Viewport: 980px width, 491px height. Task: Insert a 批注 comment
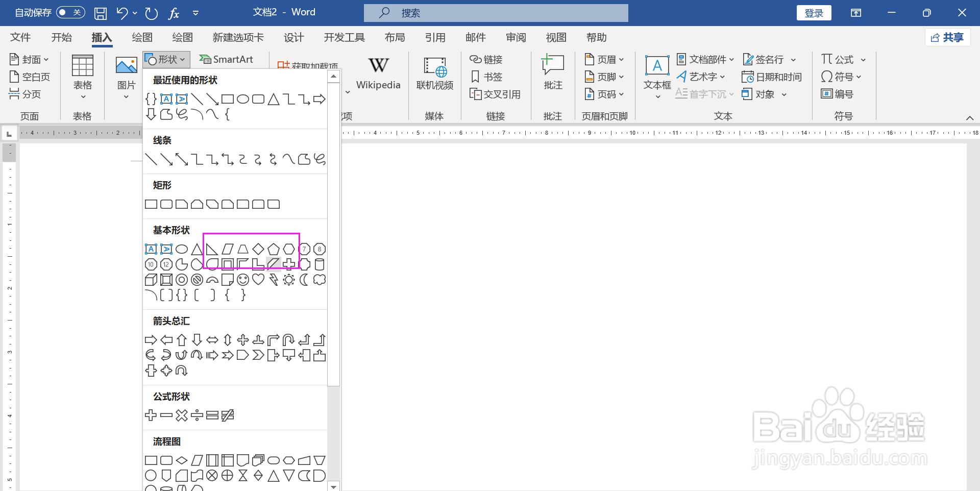click(553, 73)
